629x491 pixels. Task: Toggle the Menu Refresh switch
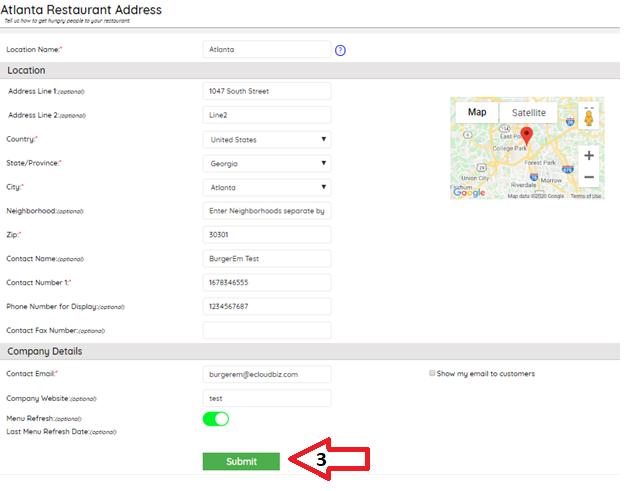(x=216, y=419)
